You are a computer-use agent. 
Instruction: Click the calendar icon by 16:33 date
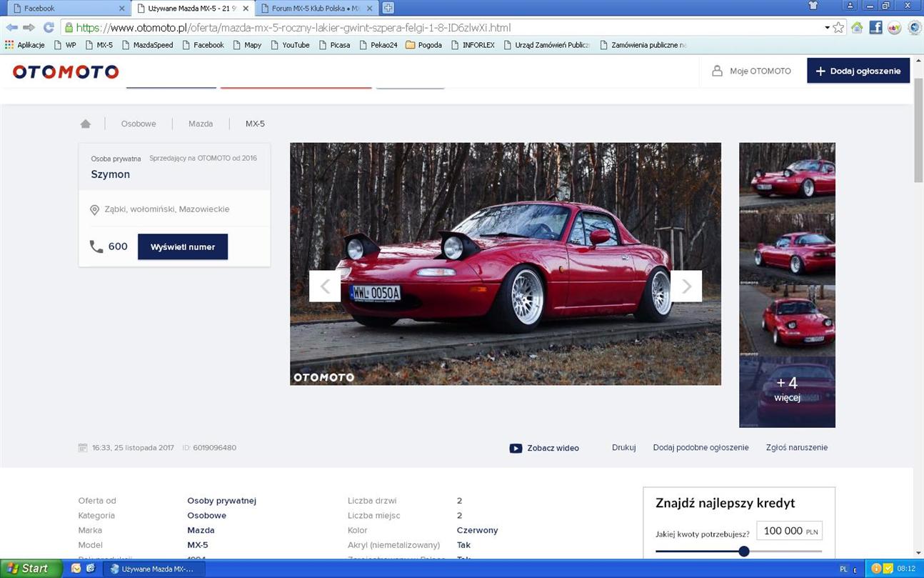point(83,448)
